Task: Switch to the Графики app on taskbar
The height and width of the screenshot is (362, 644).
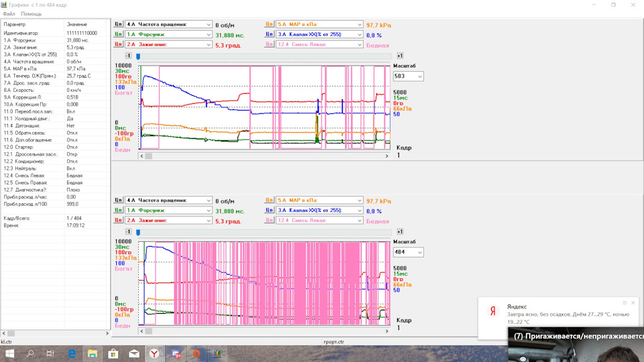Action: point(217,353)
